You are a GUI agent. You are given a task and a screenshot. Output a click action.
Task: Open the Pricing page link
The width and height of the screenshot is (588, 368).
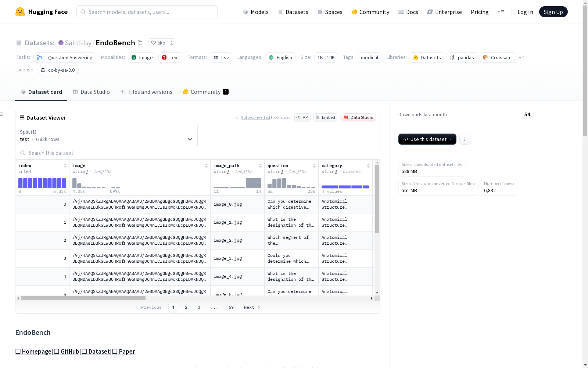click(x=480, y=12)
